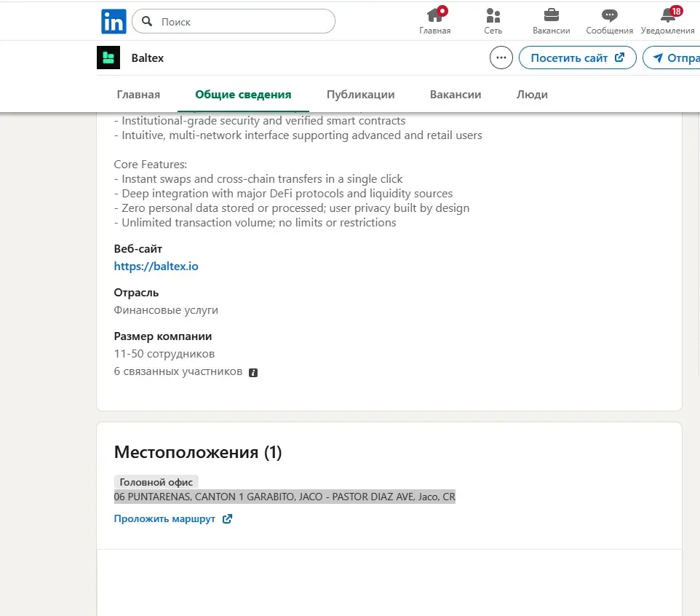Click the Instant swaps and cross-chain transfers line
The image size is (700, 616).
[x=258, y=179]
